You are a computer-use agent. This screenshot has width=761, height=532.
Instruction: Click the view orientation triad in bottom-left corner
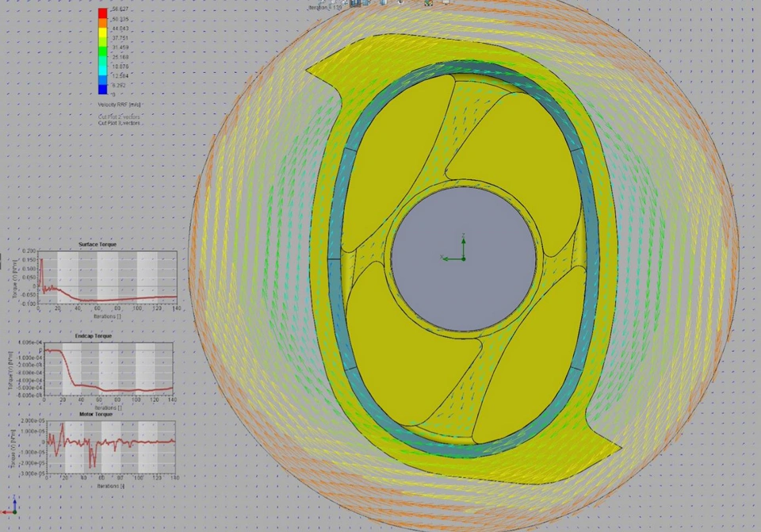[x=10, y=505]
